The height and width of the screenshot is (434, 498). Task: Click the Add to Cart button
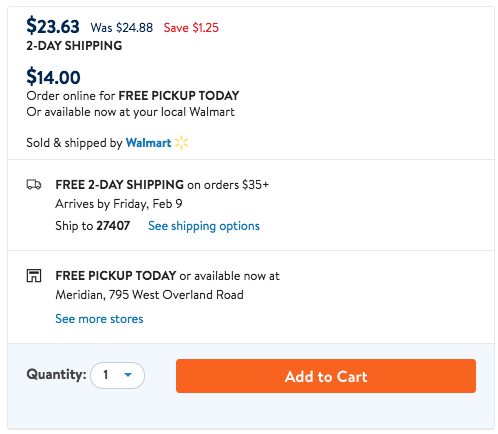pos(326,376)
